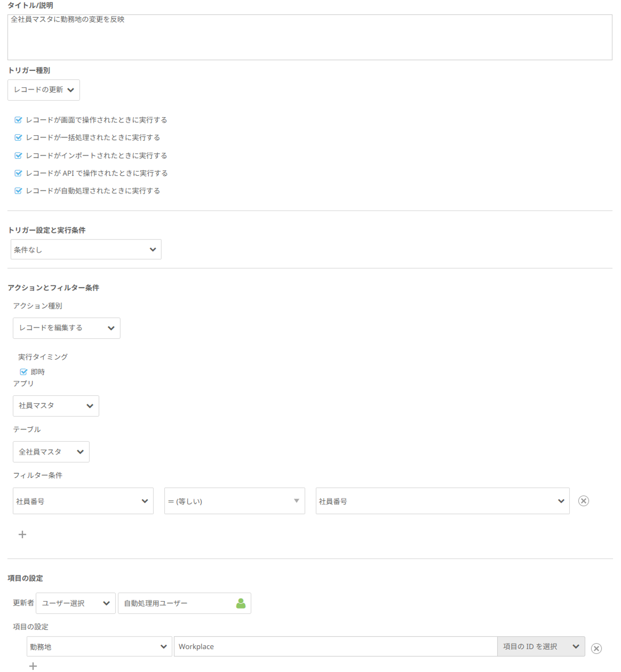Remove the filter condition with X icon

(583, 501)
